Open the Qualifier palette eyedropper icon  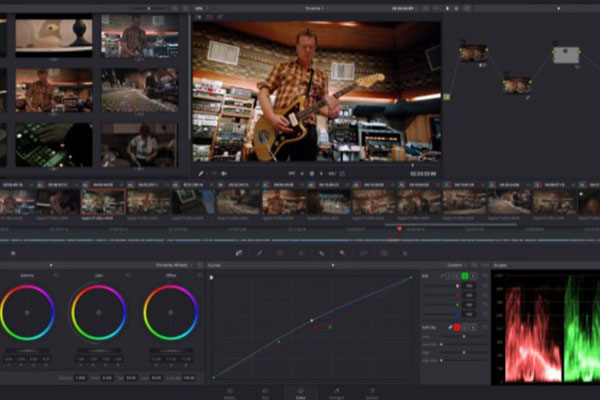(259, 253)
